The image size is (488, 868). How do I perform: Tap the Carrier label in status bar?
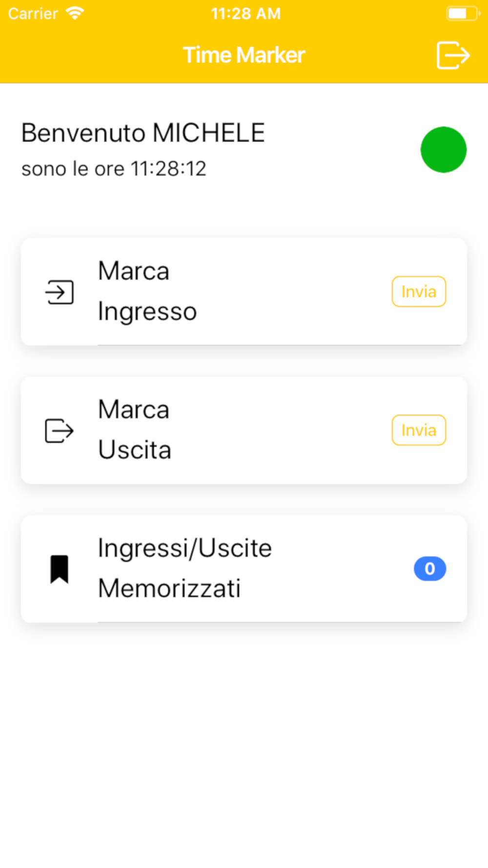pos(33,14)
